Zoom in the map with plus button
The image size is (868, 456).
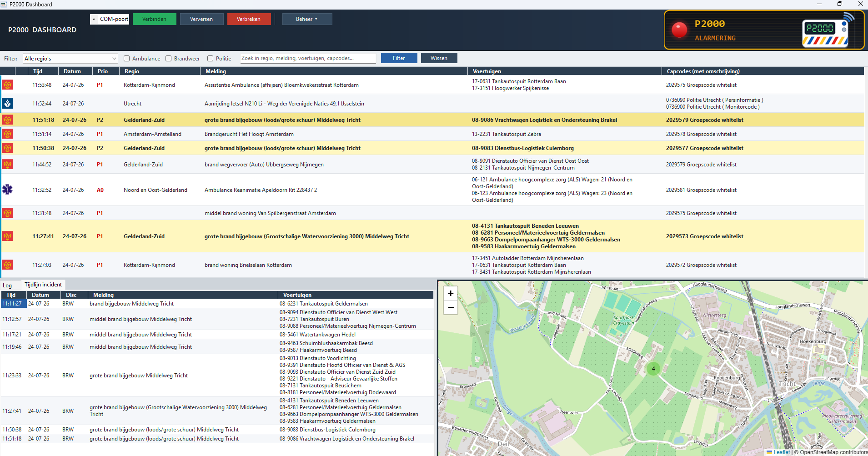[x=451, y=293]
